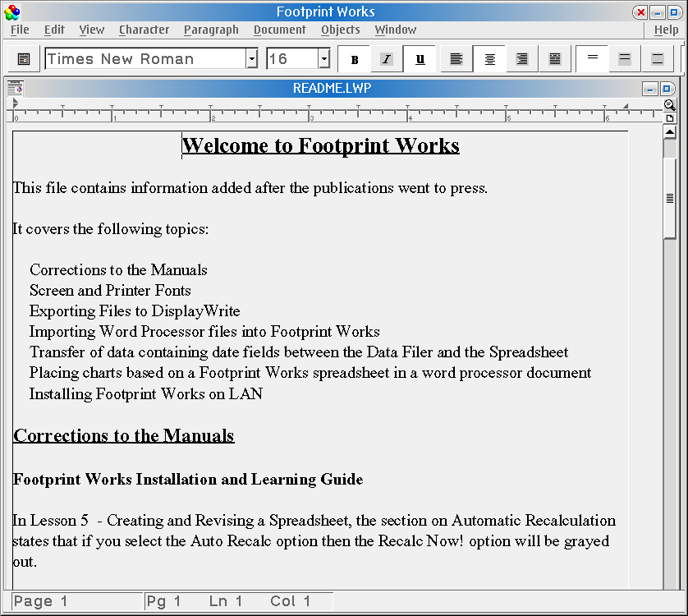Set single line spacing
Image resolution: width=688 pixels, height=616 pixels.
(x=593, y=59)
